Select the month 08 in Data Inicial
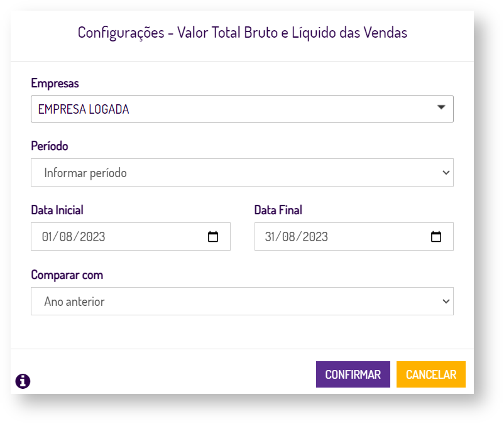Viewport: 504px width, 424px height. [67, 237]
